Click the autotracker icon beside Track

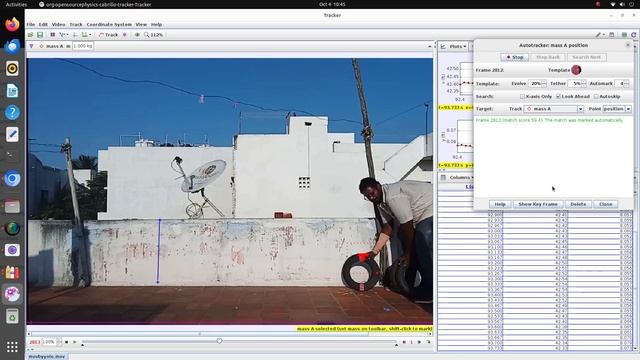tap(125, 35)
